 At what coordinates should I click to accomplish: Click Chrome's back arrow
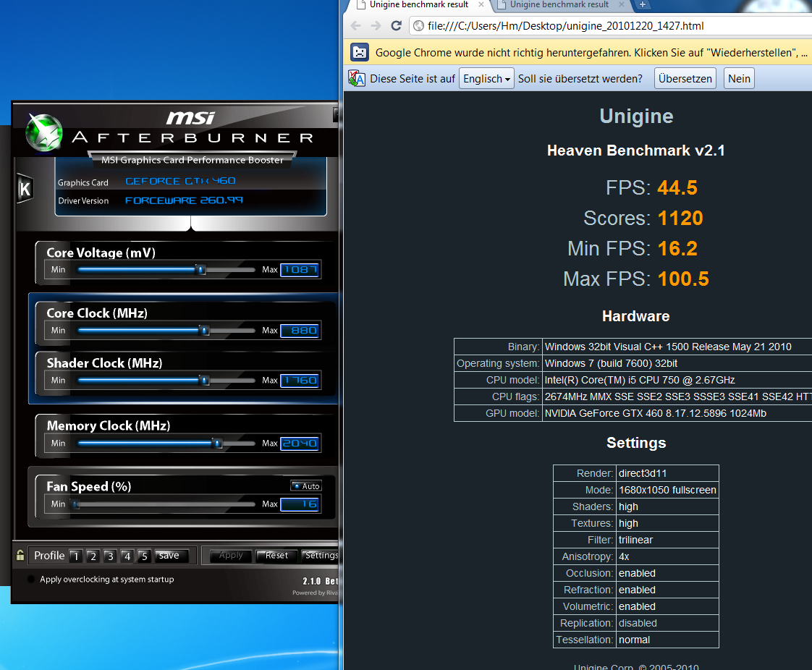tap(355, 26)
